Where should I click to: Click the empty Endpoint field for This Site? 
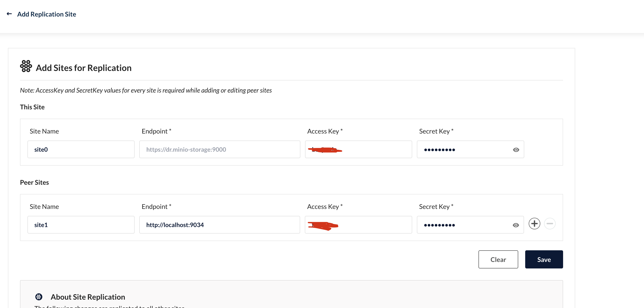tap(219, 149)
